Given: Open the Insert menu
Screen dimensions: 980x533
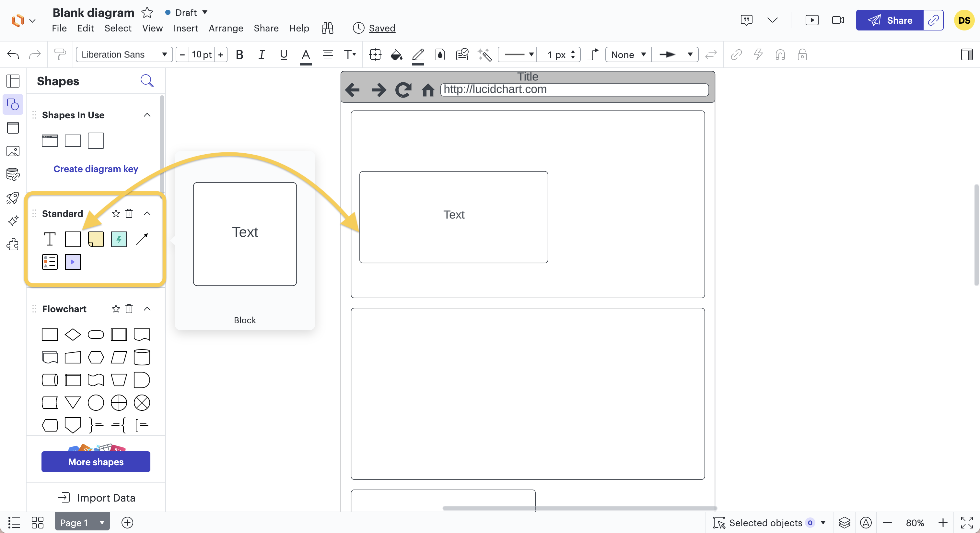Looking at the screenshot, I should tap(186, 28).
